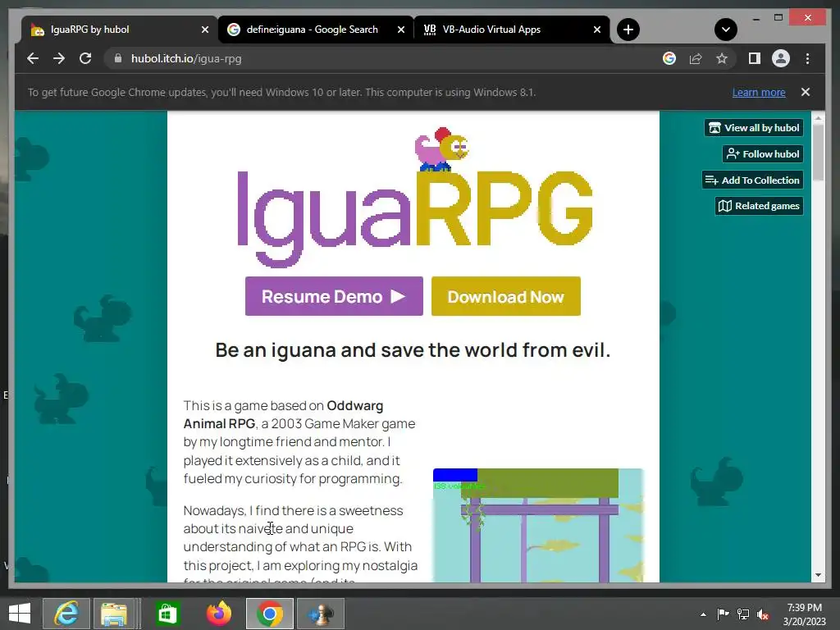Open the chess piece taskbar app
This screenshot has height=630, width=840.
(321, 614)
